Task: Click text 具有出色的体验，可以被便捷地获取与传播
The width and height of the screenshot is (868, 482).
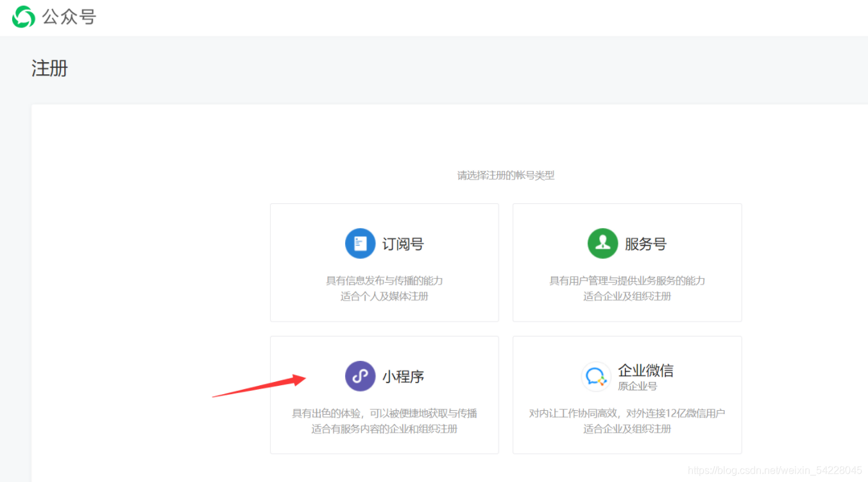Action: [384, 413]
